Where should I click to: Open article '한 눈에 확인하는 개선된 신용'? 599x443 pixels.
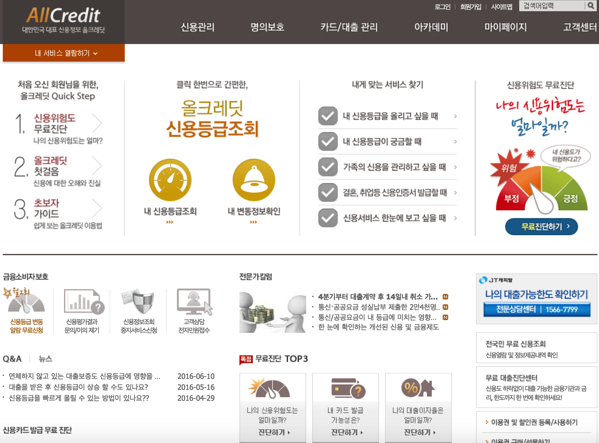378,327
